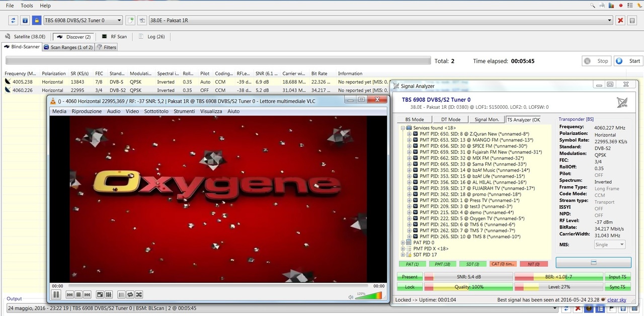This screenshot has width=644, height=316.
Task: Expand PMT PID 650 Z.Quran New entry
Action: point(409,134)
